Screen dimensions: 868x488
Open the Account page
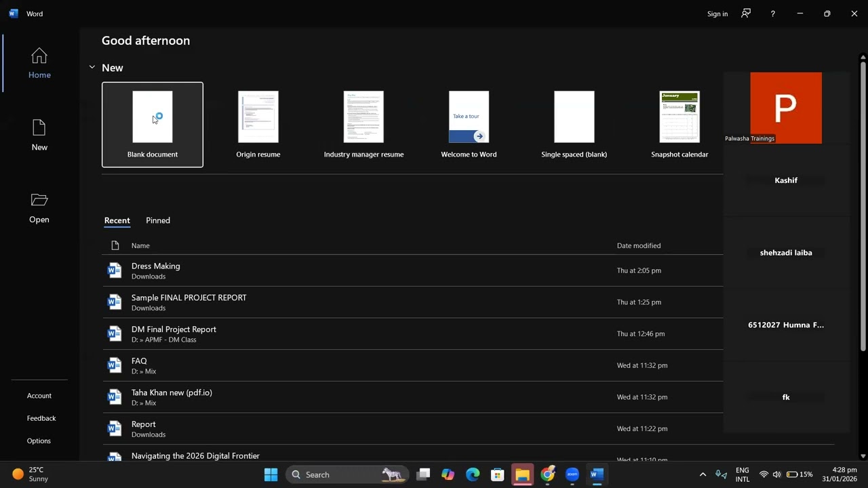[x=39, y=396]
